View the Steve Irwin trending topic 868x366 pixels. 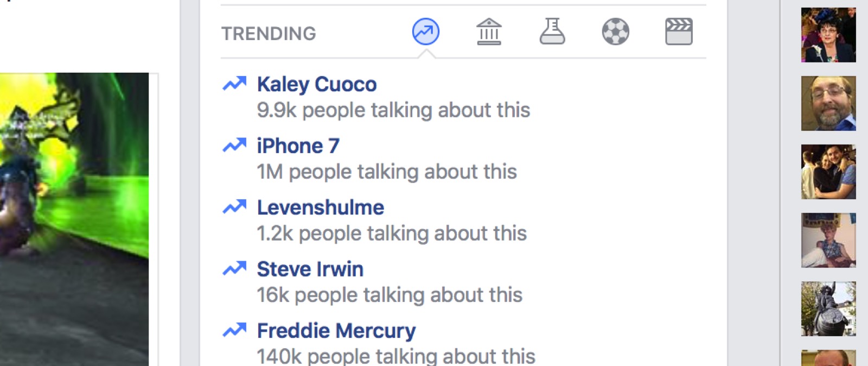pos(310,269)
